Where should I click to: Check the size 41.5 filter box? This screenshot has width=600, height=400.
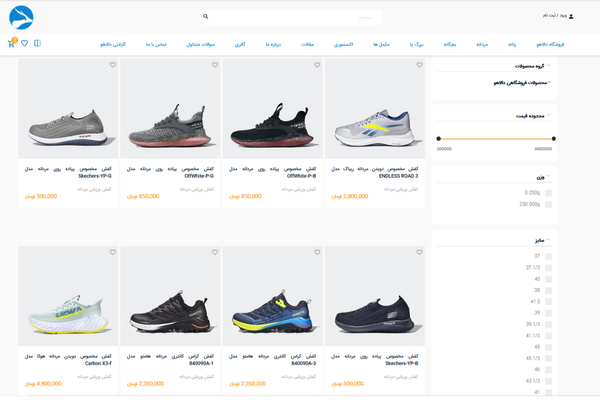pyautogui.click(x=548, y=302)
